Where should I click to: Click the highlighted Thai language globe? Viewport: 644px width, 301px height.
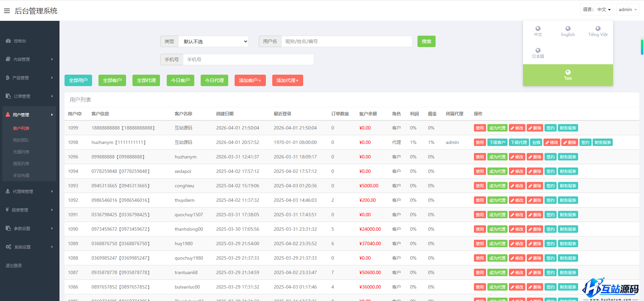point(568,72)
